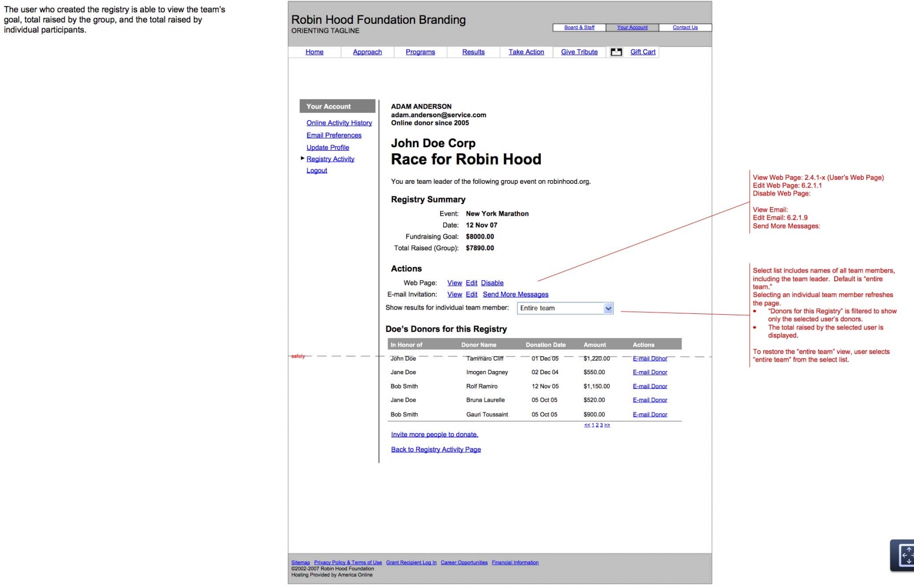Image resolution: width=914 pixels, height=588 pixels.
Task: Open the Give Tribute nav item
Action: [579, 52]
